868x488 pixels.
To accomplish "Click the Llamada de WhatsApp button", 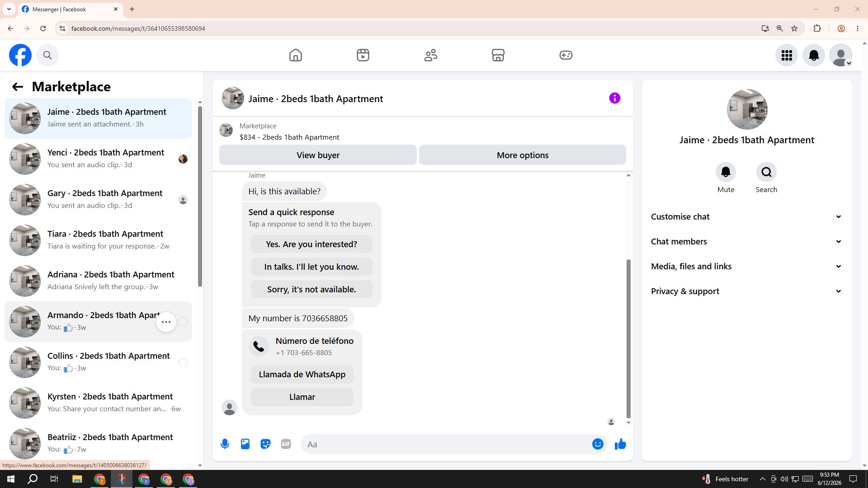I will (x=302, y=374).
